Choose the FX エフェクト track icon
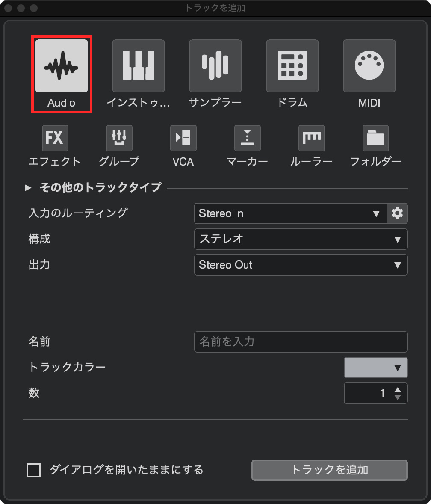Screen dimensions: 431x504 coord(55,138)
